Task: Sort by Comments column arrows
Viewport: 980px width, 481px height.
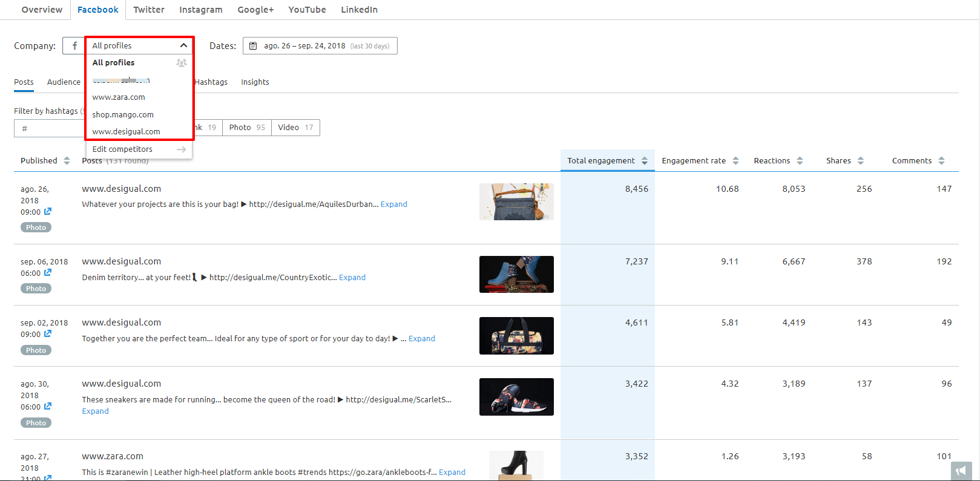Action: [941, 161]
